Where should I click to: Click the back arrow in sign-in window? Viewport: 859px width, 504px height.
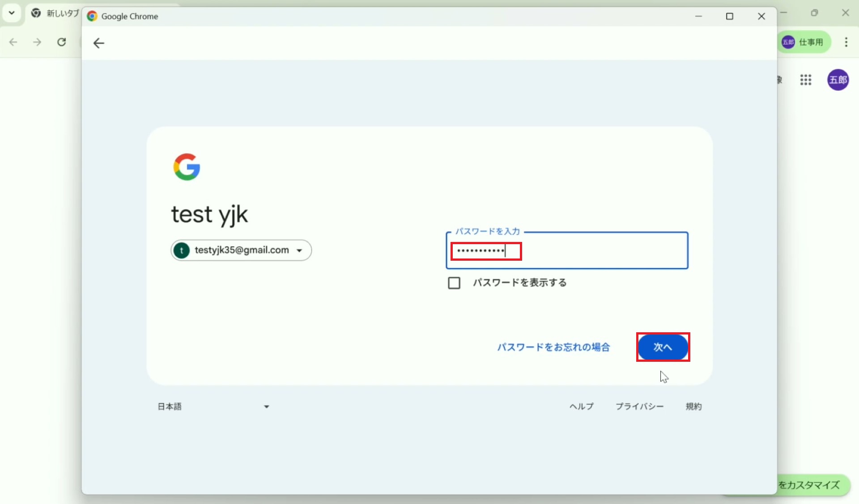point(98,43)
